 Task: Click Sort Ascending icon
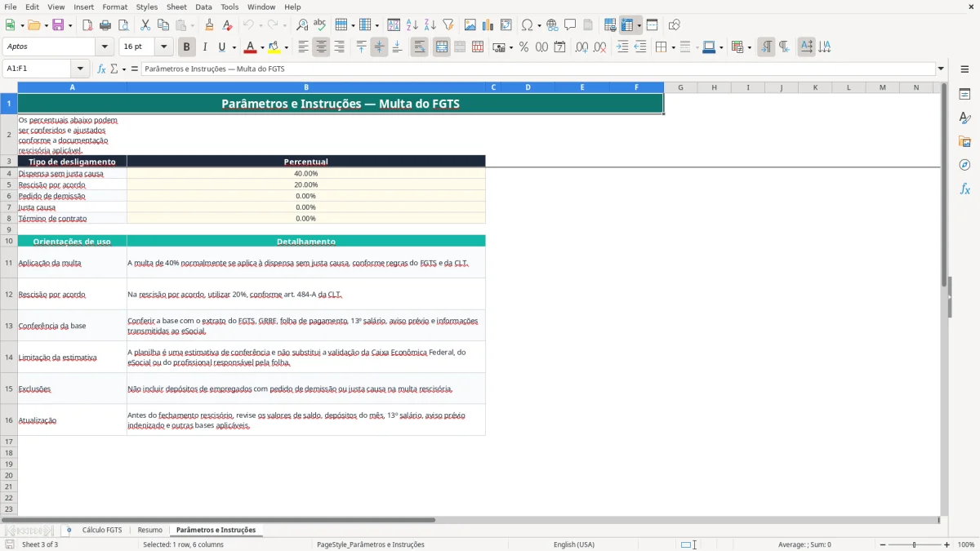tap(412, 25)
